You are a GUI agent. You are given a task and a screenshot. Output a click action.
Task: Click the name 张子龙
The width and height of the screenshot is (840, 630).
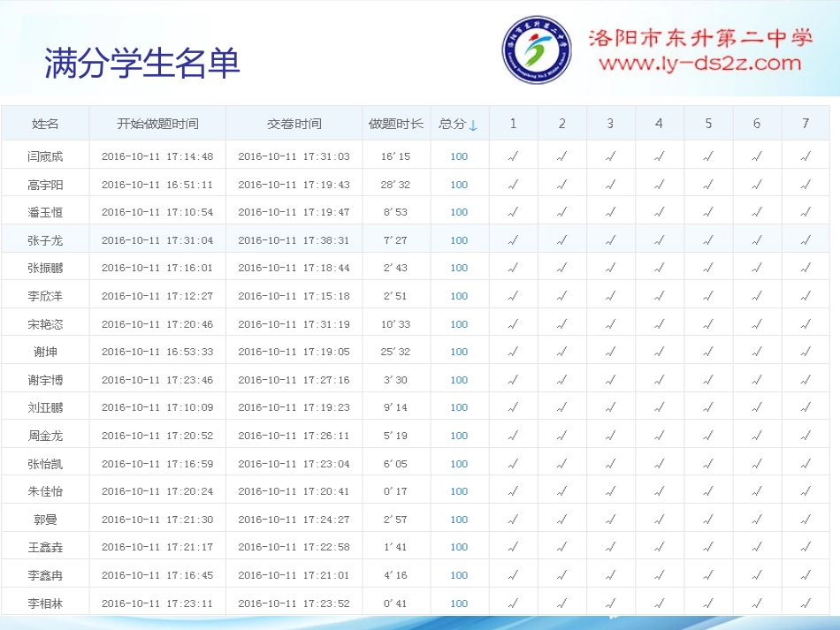pos(45,240)
